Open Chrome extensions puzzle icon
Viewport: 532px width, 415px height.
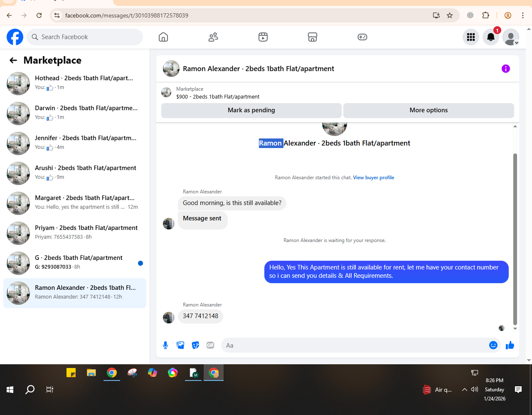coord(485,15)
